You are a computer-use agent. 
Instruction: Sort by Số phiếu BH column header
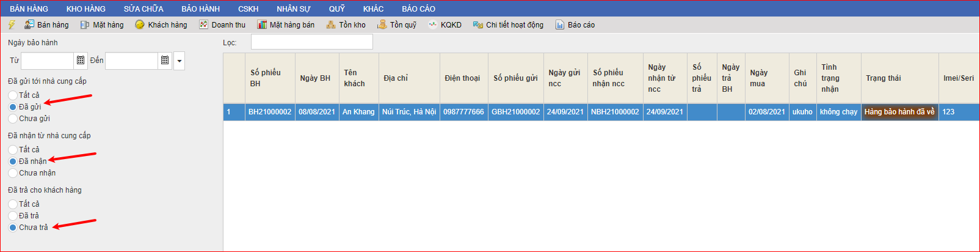[270, 78]
